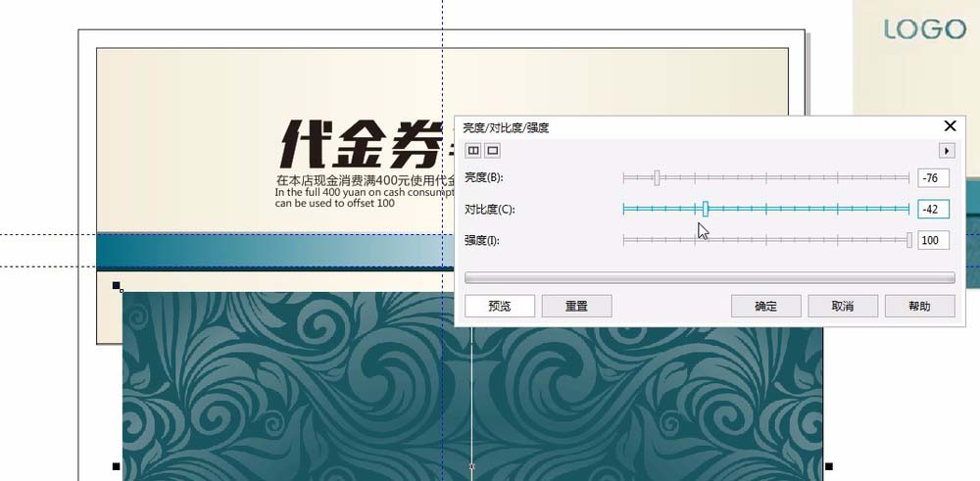Click the 强度(I) slider handle

coord(909,241)
